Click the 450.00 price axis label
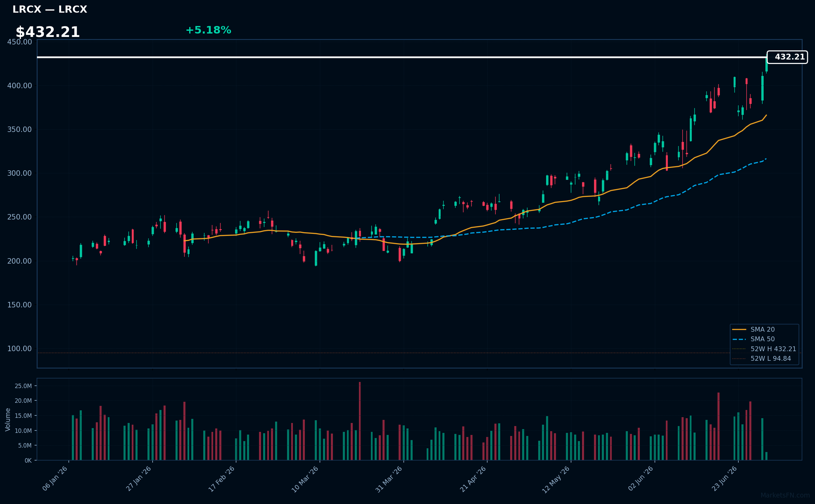 coord(20,42)
